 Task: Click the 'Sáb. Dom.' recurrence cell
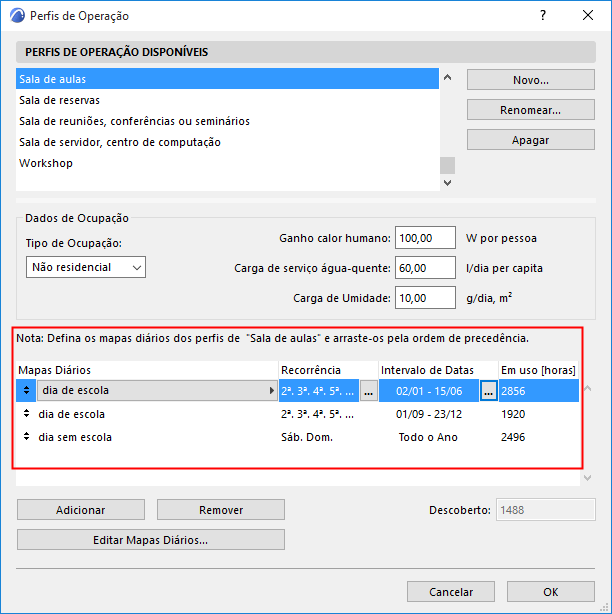(x=307, y=437)
